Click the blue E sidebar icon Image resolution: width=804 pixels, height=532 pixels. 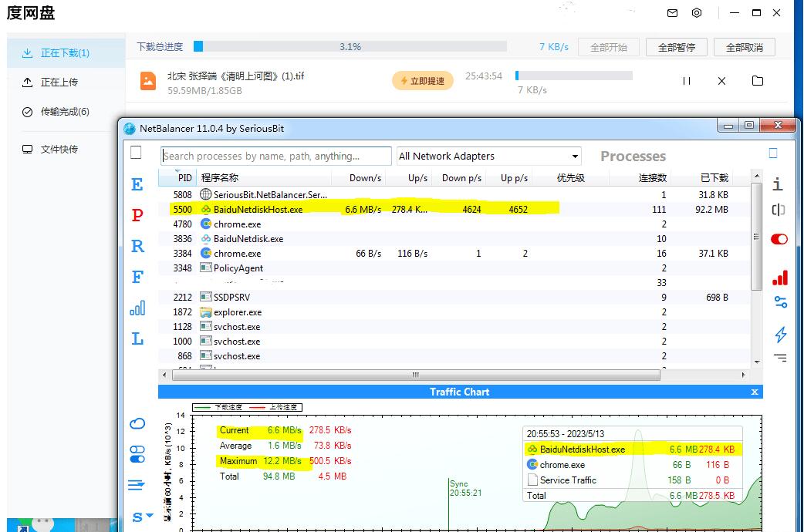click(x=137, y=184)
